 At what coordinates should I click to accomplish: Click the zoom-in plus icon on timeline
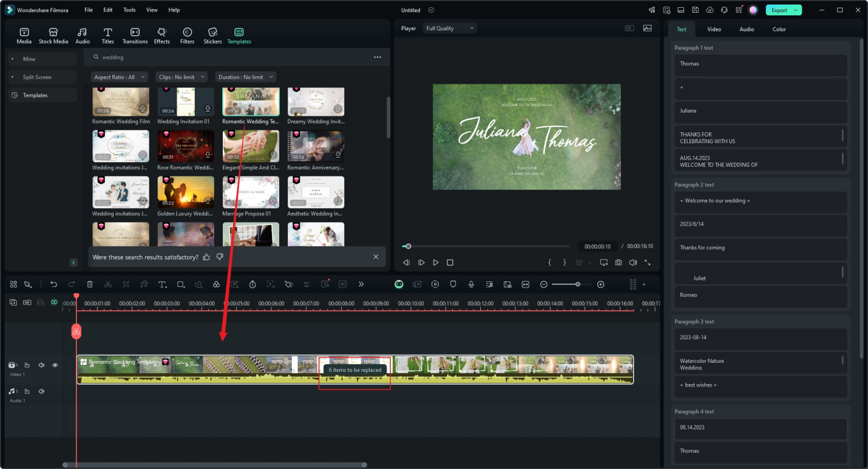pyautogui.click(x=600, y=285)
